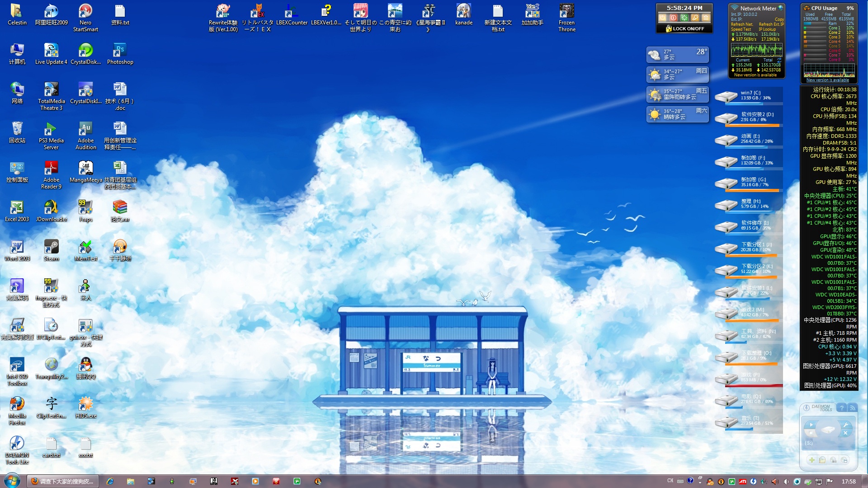Viewport: 868px width, 488px height.
Task: Click DAEMON Tools gadget RSS feed tab
Action: click(x=853, y=408)
